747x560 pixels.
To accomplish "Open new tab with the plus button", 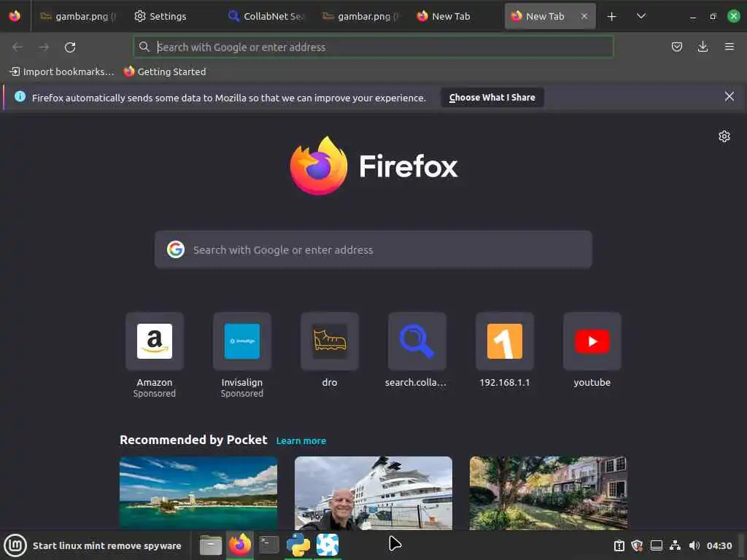I will [612, 17].
